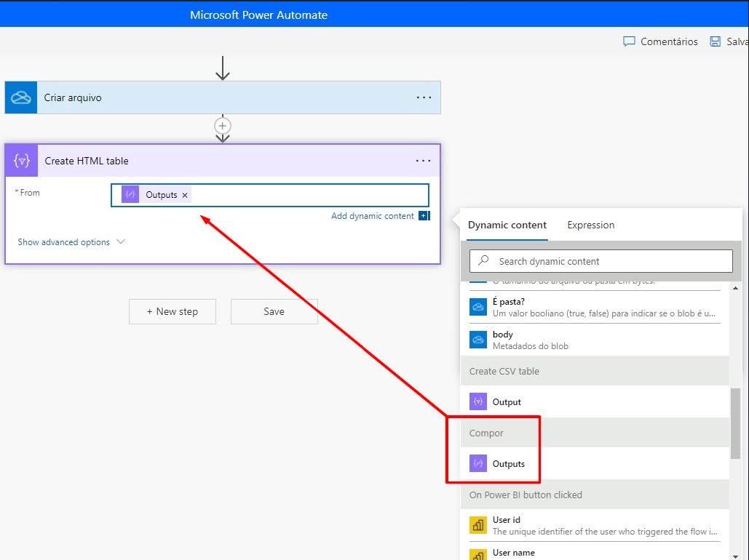749x560 pixels.
Task: Click the Comentários speech bubble icon
Action: (x=629, y=41)
